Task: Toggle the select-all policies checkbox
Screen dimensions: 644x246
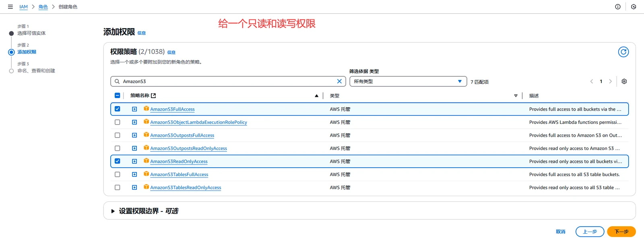Action: pos(118,96)
